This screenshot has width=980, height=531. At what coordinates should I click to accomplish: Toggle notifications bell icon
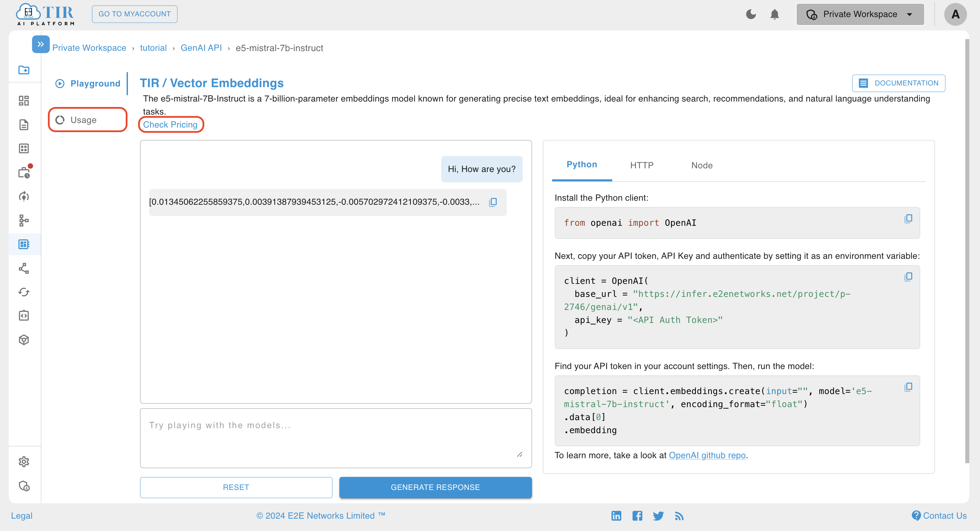tap(775, 14)
